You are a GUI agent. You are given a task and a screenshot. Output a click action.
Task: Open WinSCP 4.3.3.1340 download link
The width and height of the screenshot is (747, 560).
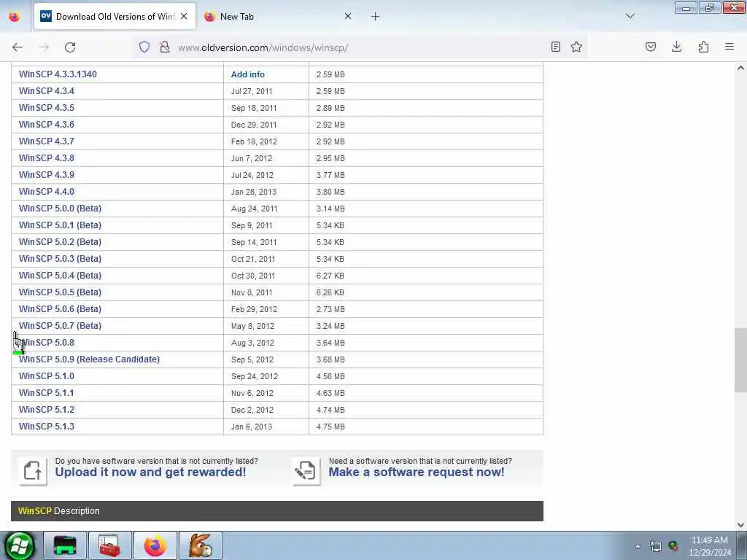(x=58, y=74)
